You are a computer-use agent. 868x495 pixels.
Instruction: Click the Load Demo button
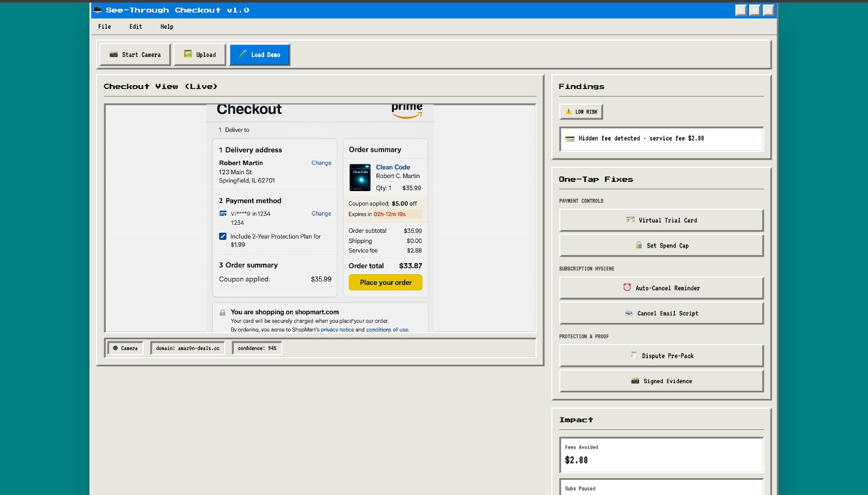click(260, 55)
